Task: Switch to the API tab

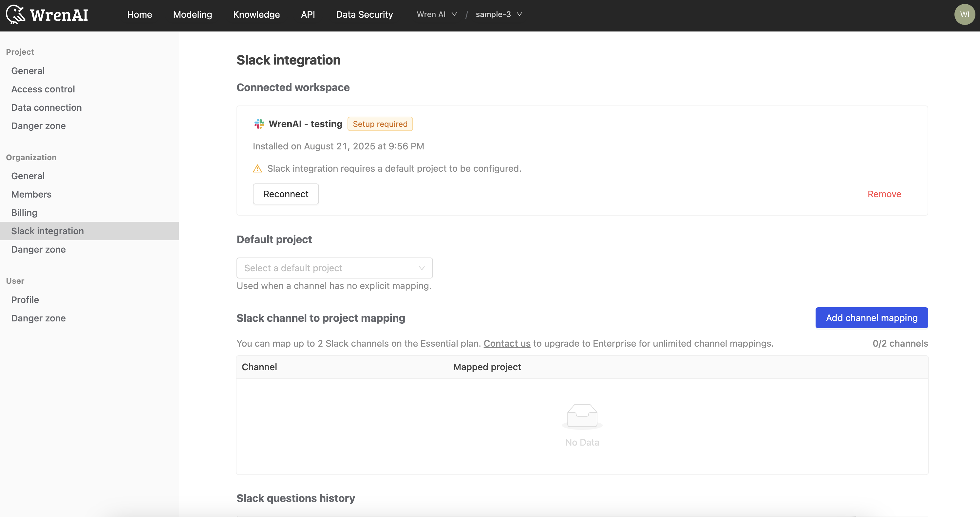Action: pos(308,14)
